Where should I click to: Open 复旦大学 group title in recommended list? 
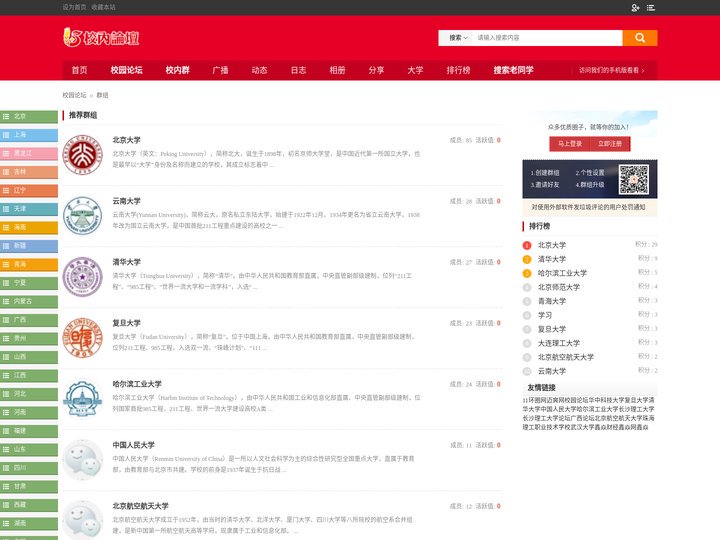point(127,323)
